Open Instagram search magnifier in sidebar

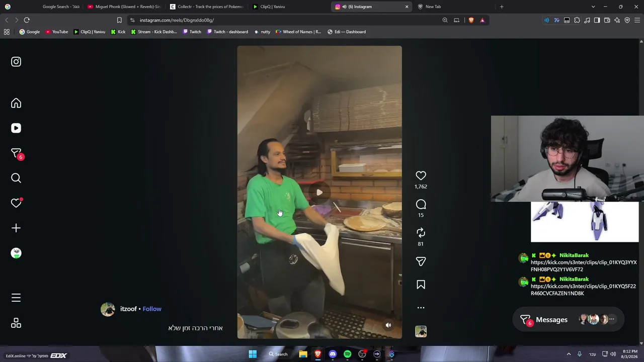pos(16,178)
